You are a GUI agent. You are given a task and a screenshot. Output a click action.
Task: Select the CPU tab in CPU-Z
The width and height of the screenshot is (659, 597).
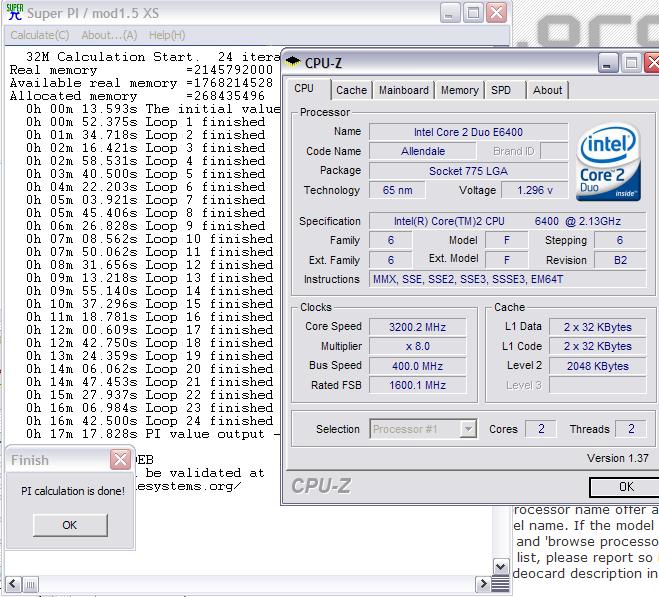click(307, 89)
